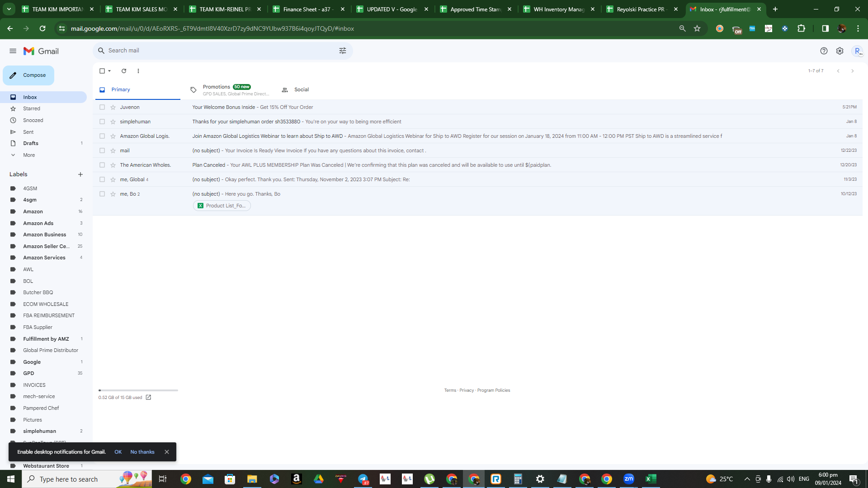Open Google account profile avatar
The image size is (868, 488).
pyautogui.click(x=857, y=51)
